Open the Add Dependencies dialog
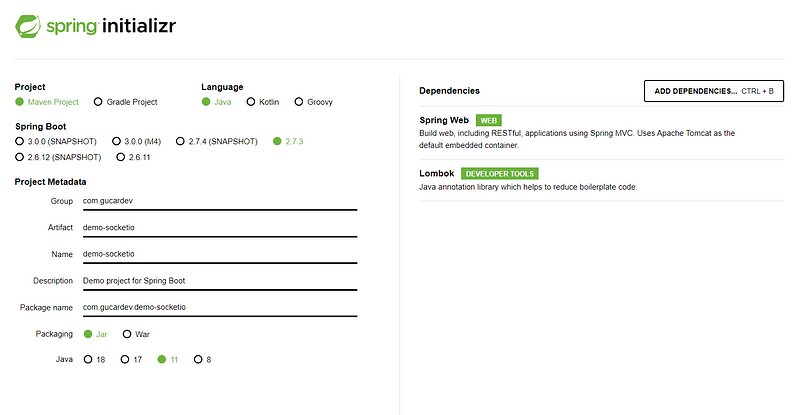The image size is (800, 415). point(714,91)
